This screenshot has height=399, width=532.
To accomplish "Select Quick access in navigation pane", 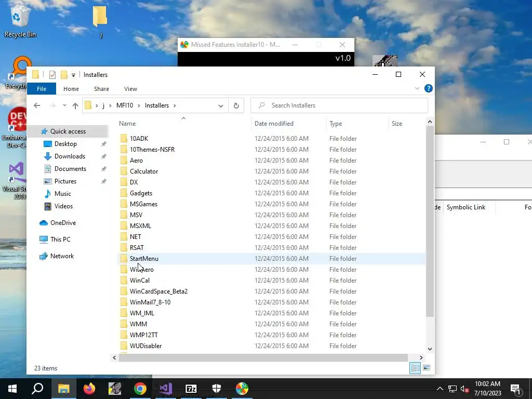I will (x=68, y=131).
